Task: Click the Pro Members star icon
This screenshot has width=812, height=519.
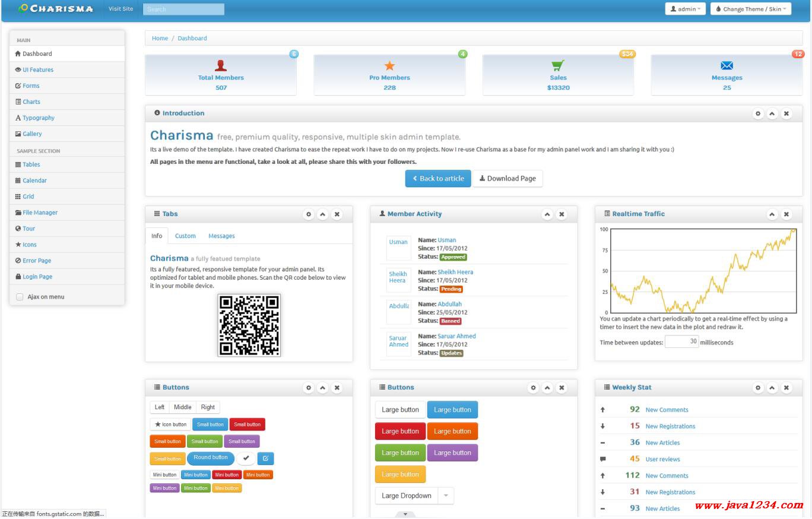Action: (389, 66)
